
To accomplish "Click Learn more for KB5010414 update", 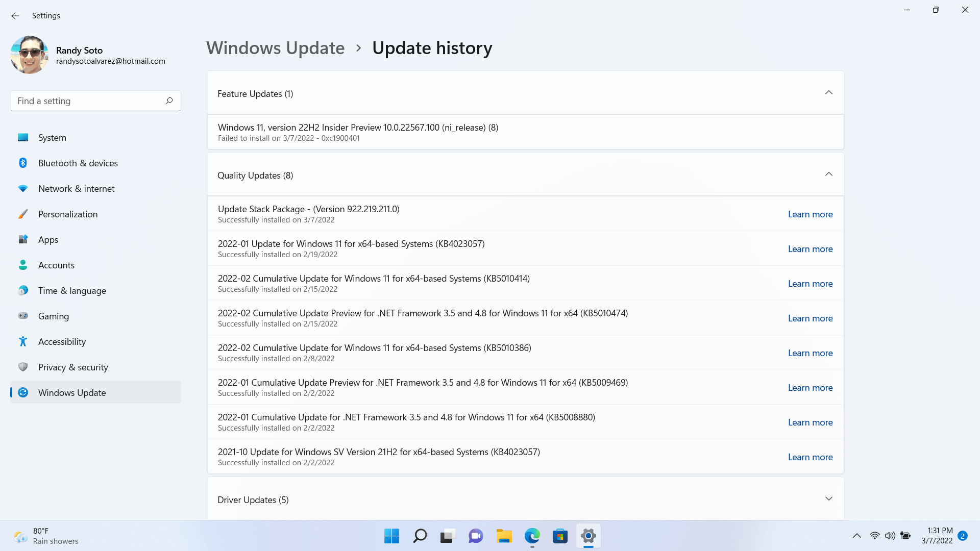I will [810, 283].
